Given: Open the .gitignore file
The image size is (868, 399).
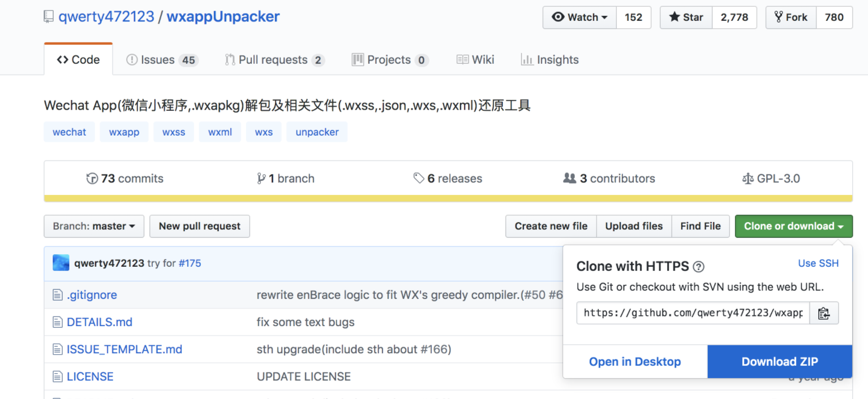Looking at the screenshot, I should [x=92, y=295].
